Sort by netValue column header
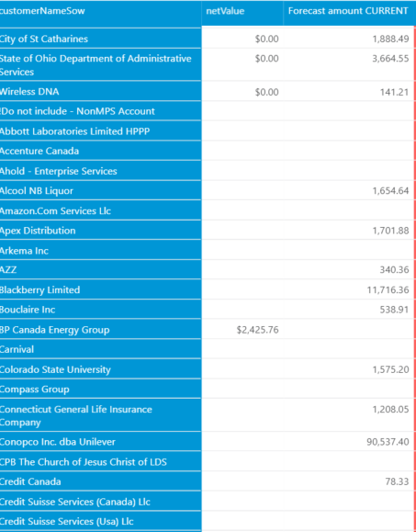 click(242, 13)
